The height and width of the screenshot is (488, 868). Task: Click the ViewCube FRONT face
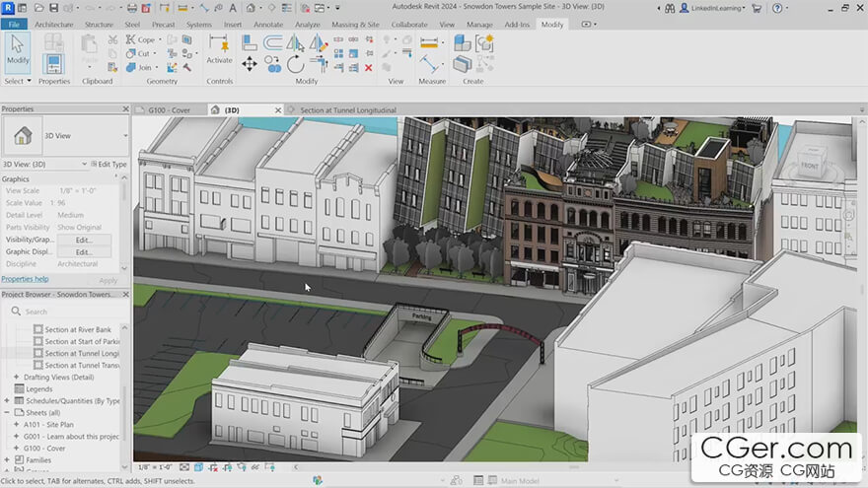point(810,165)
